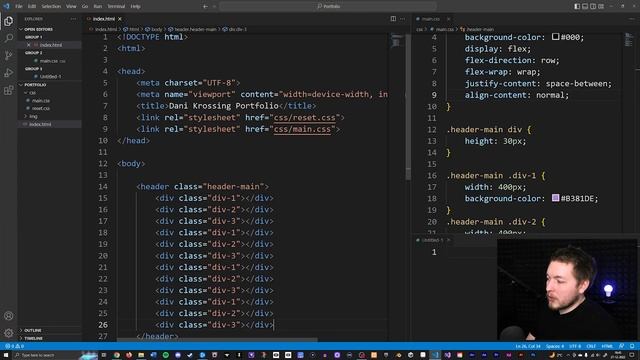Split the index.html editor right

(x=393, y=19)
